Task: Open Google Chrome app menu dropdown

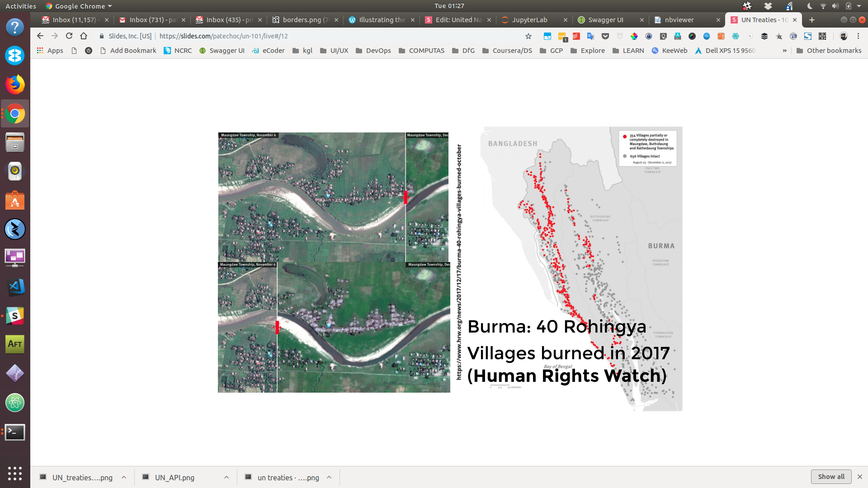Action: tap(80, 6)
